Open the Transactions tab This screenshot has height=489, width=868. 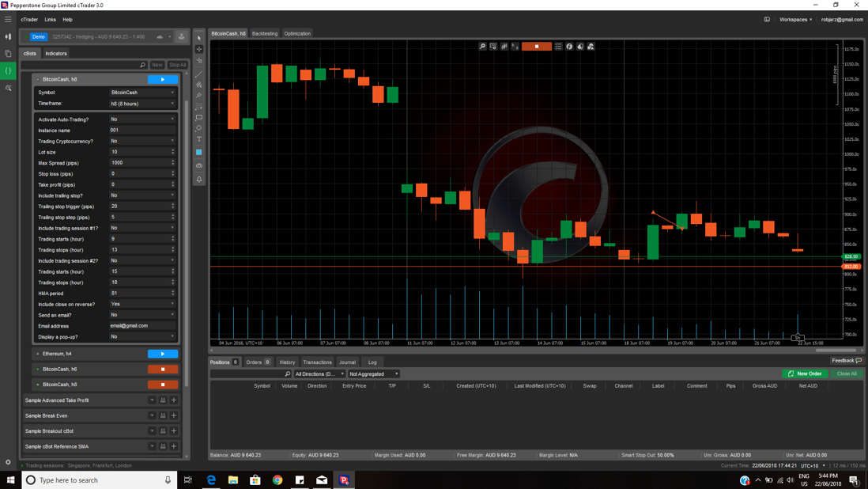pyautogui.click(x=317, y=362)
